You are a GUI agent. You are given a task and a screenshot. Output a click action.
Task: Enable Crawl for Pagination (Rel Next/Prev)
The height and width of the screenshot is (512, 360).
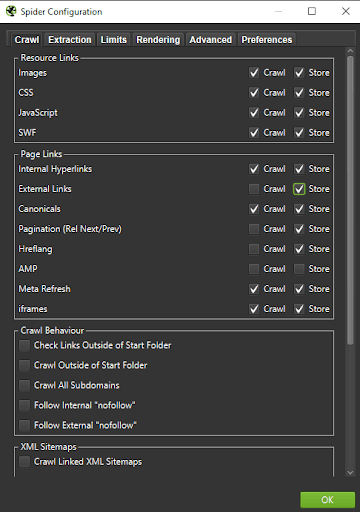(x=254, y=229)
